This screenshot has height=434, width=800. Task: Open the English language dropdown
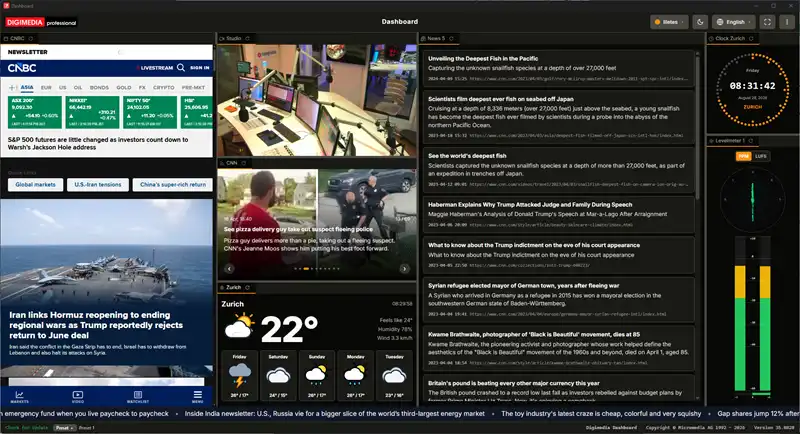pyautogui.click(x=734, y=22)
